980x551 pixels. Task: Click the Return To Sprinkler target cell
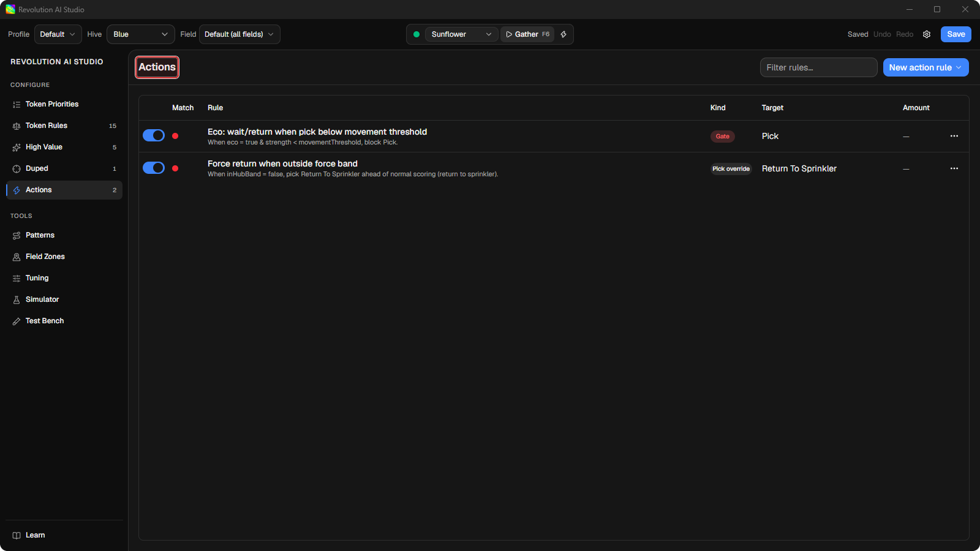(x=799, y=168)
